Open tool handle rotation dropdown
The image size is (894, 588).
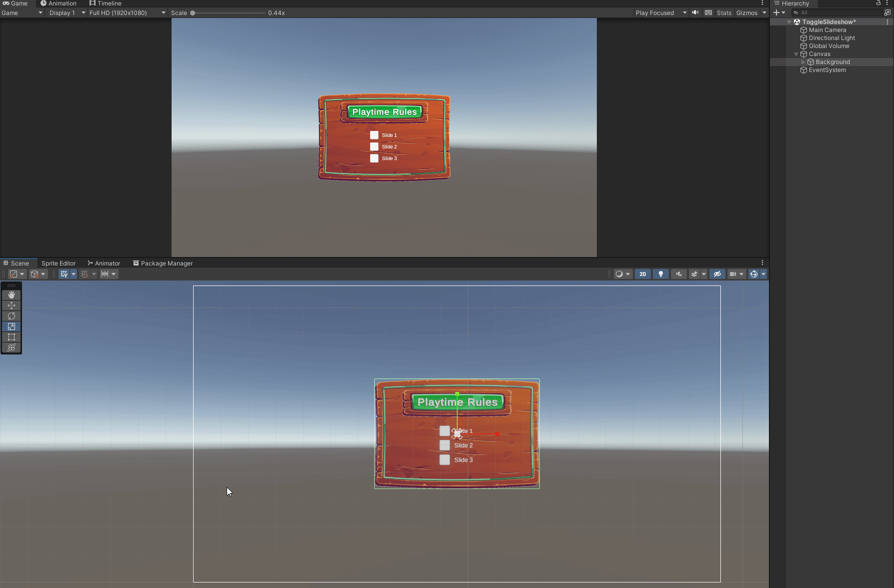38,274
